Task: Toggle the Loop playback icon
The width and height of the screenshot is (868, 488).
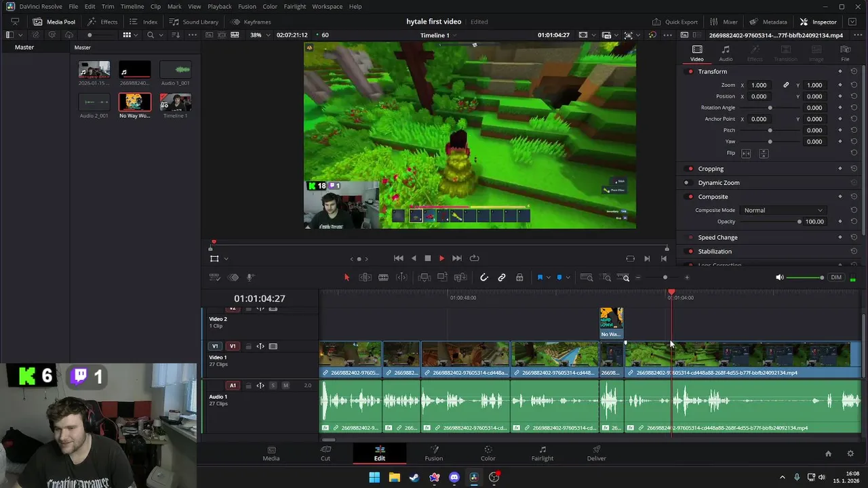Action: (x=475, y=258)
